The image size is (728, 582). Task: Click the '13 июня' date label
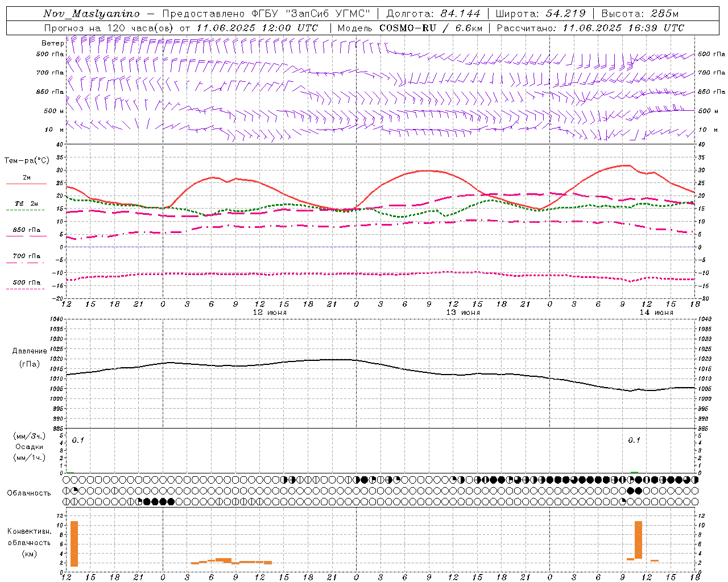pos(463,313)
